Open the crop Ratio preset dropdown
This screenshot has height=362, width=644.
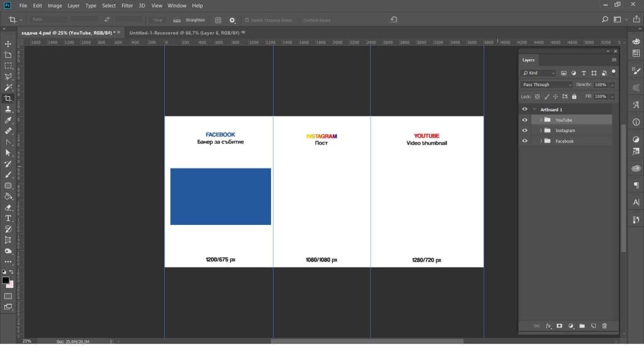[48, 19]
